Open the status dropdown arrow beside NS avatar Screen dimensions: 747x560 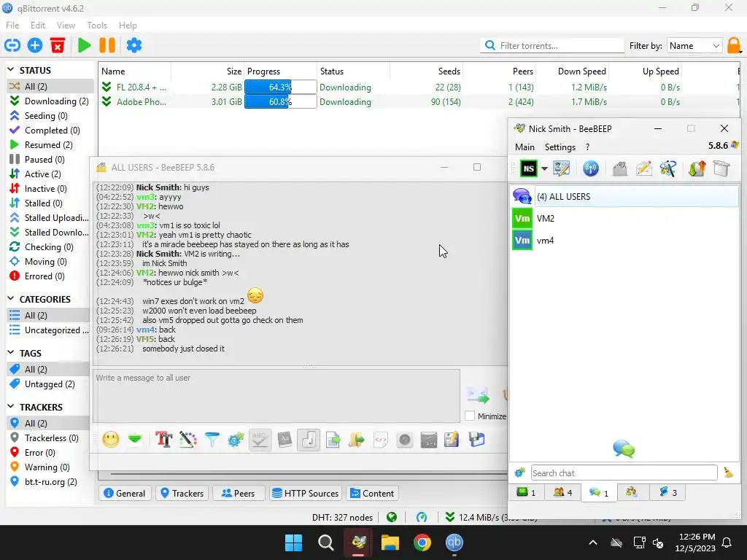[544, 168]
